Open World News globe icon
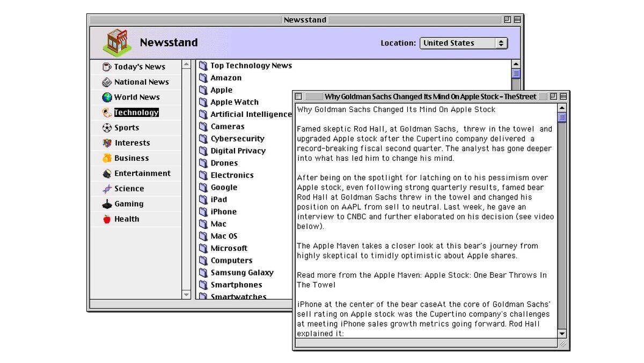The image size is (644, 363). pos(107,98)
